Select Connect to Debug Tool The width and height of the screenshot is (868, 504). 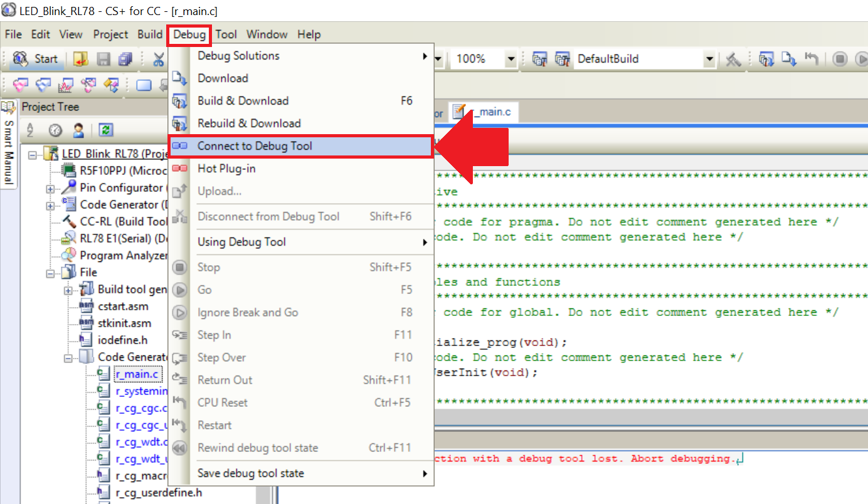coord(302,146)
